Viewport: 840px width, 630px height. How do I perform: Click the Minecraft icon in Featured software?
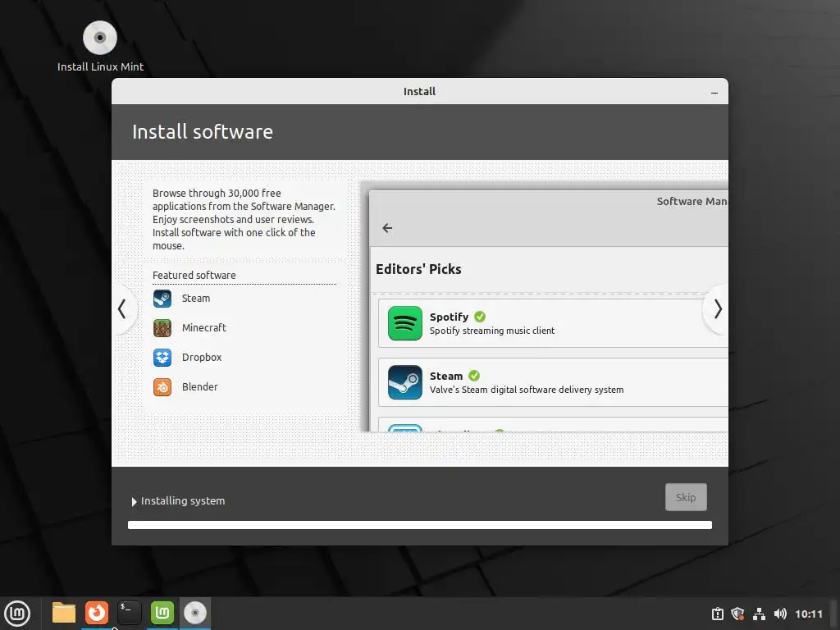(162, 328)
